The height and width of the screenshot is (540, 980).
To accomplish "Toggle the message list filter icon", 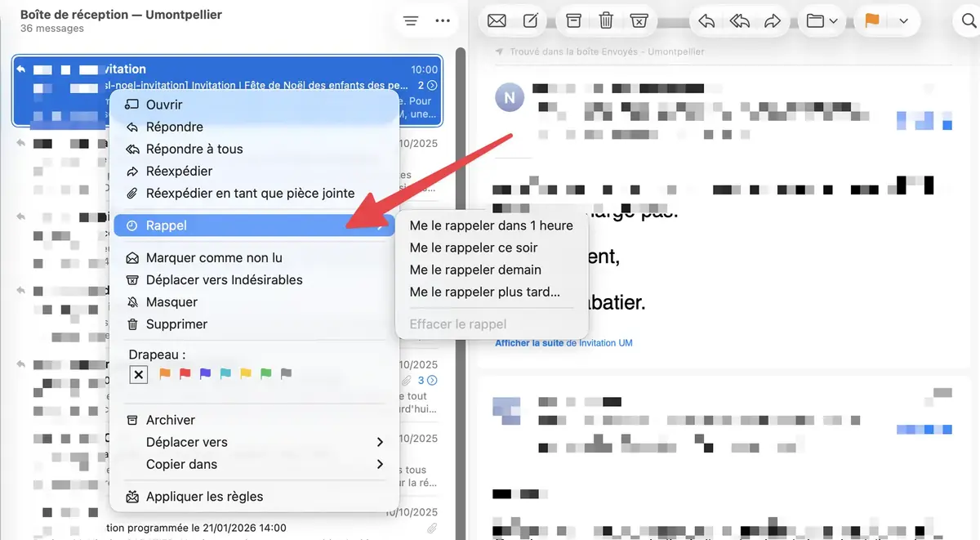I will click(410, 20).
